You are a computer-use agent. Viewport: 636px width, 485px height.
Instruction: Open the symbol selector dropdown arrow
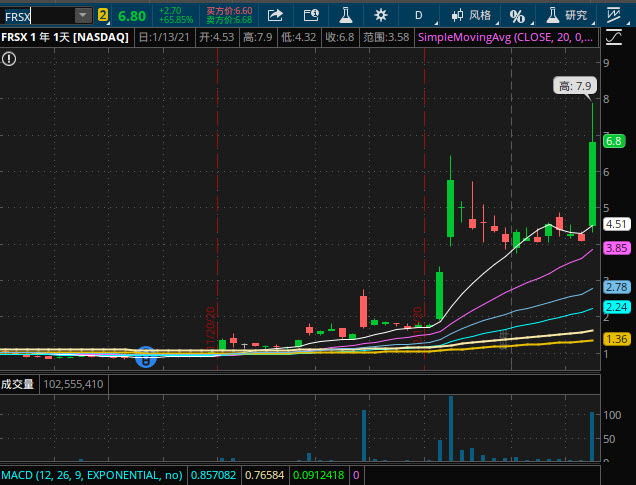83,16
